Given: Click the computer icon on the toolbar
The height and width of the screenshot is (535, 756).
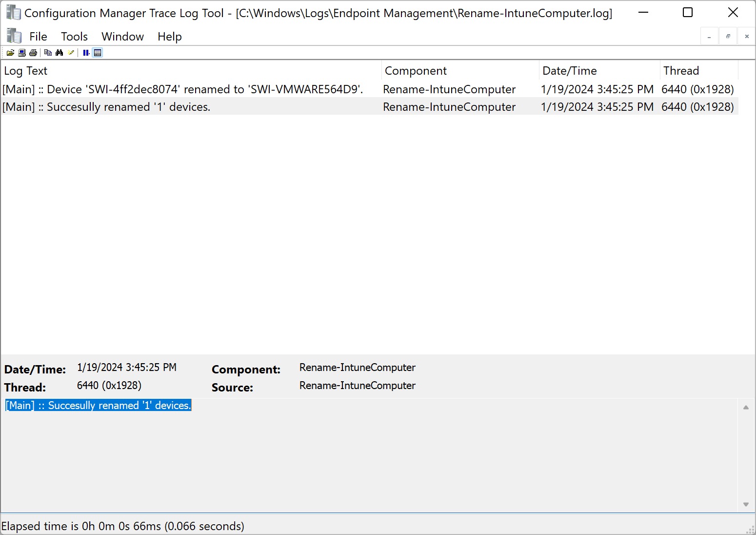Looking at the screenshot, I should (x=21, y=52).
